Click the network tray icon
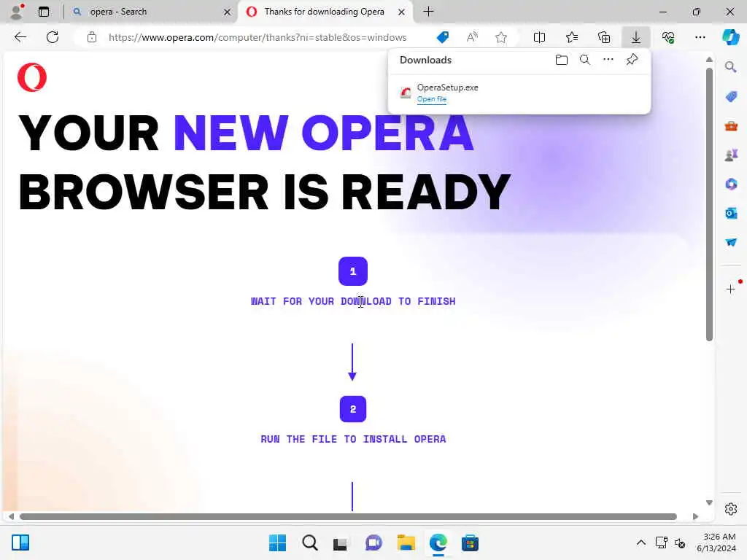The image size is (747, 560). tap(661, 542)
